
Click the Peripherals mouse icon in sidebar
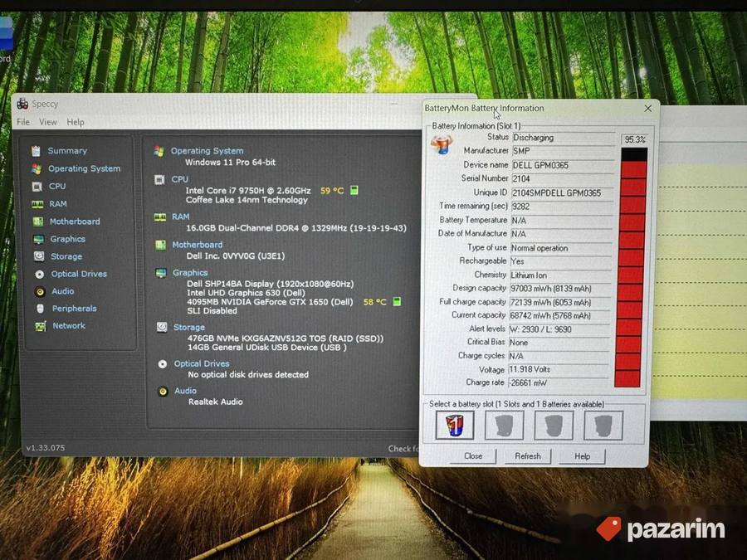tap(41, 309)
